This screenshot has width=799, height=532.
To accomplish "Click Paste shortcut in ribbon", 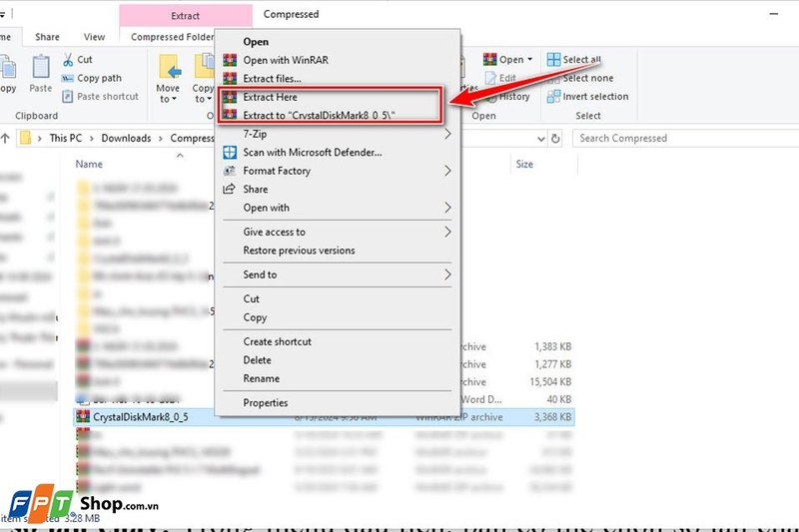I will (101, 96).
